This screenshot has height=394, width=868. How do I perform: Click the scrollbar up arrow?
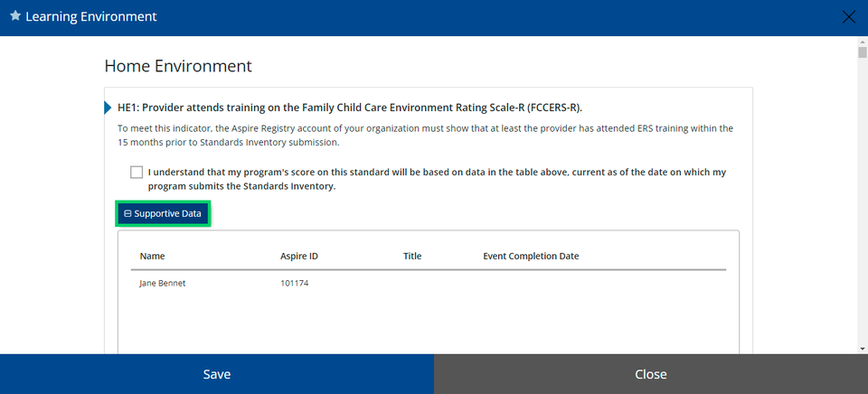coord(863,42)
